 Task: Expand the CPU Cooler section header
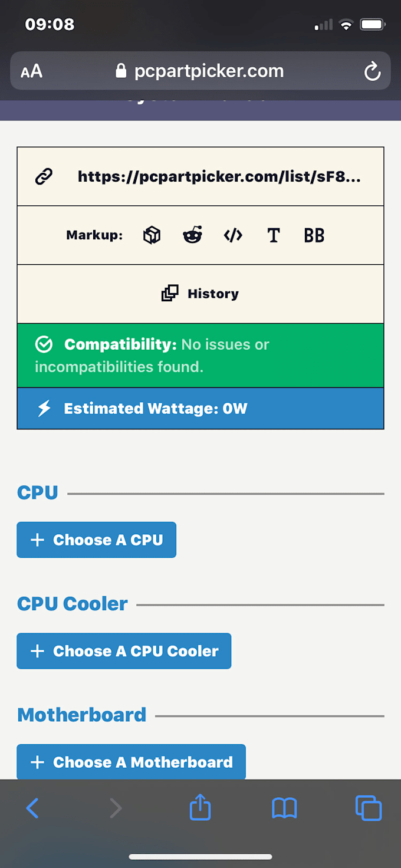[x=72, y=604]
